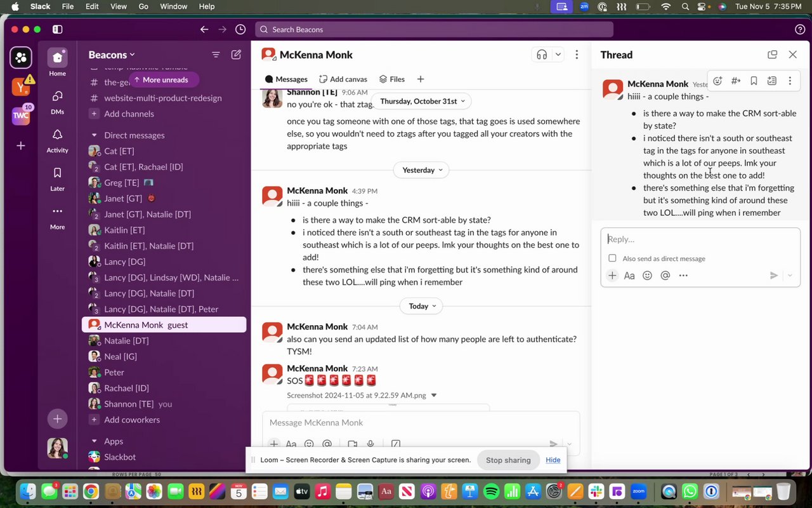The width and height of the screenshot is (812, 508).
Task: Close the Thread panel
Action: coord(792,55)
